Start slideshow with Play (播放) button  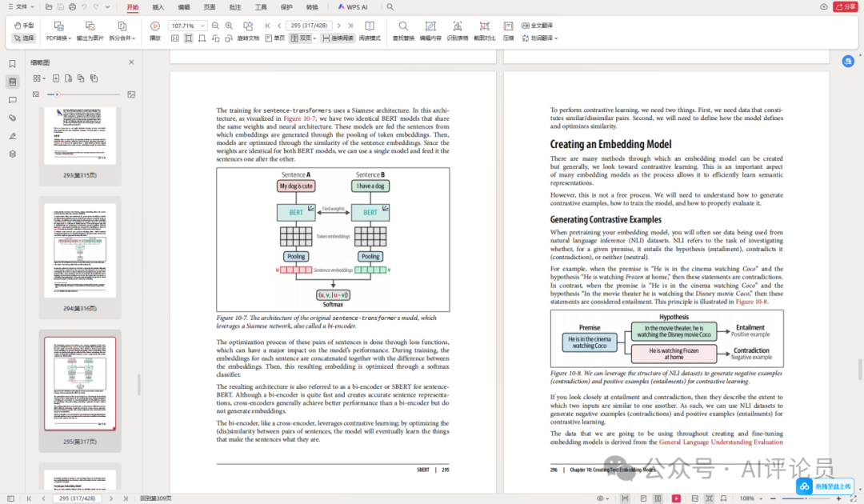click(155, 31)
